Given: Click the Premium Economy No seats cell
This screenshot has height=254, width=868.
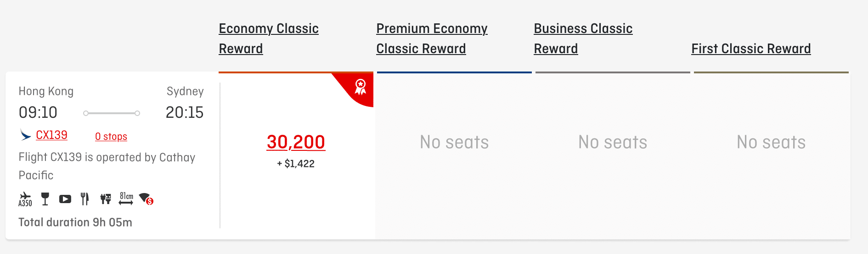Looking at the screenshot, I should 454,143.
